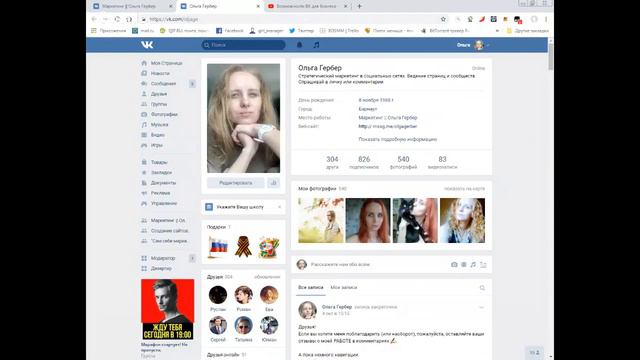Click the unread counter badge next to Сообщения
Screen dimensions: 640x360
pos(192,84)
